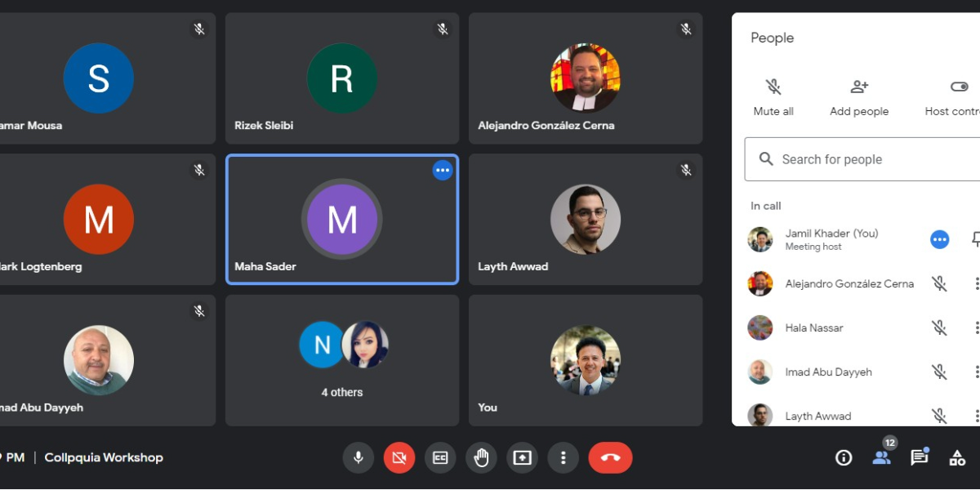Toggle the People panel icon with badge 12
The width and height of the screenshot is (980, 490).
[881, 458]
